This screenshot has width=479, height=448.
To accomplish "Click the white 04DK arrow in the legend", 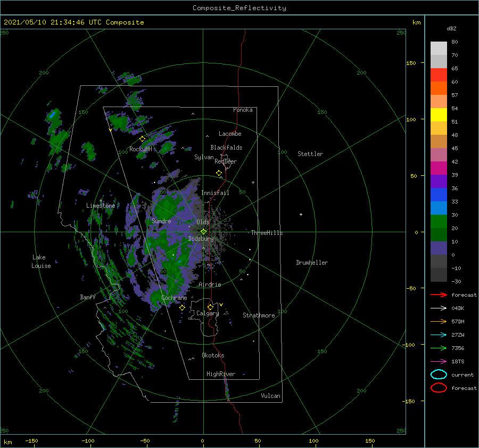I will [439, 308].
